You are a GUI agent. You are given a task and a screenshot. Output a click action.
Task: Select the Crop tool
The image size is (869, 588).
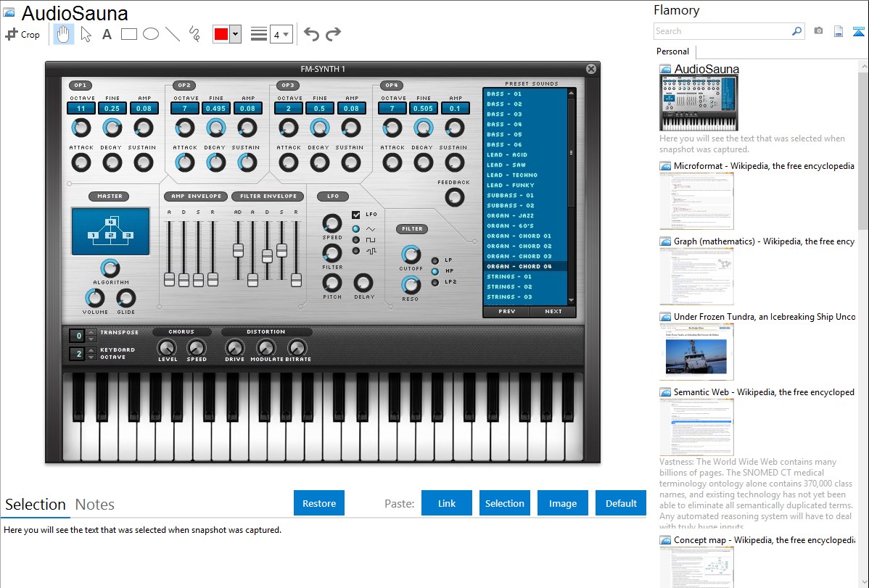[x=22, y=34]
